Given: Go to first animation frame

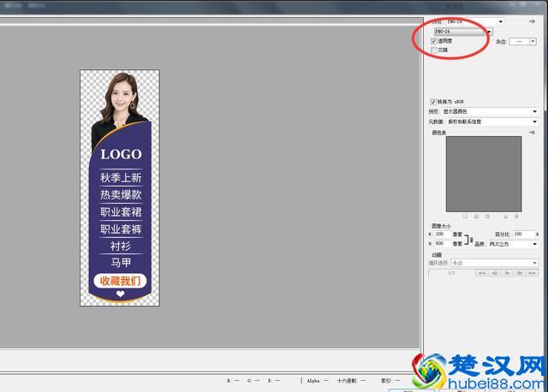Looking at the screenshot, I should click(482, 272).
